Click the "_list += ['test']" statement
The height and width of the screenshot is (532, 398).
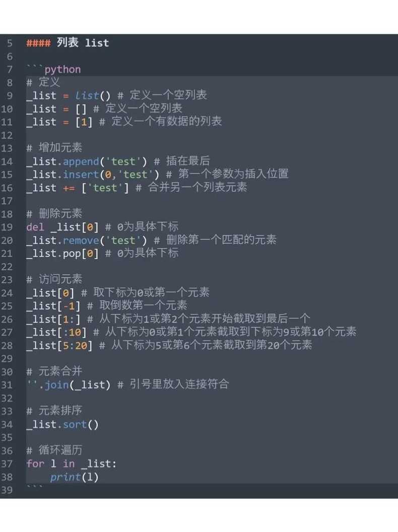click(78, 187)
